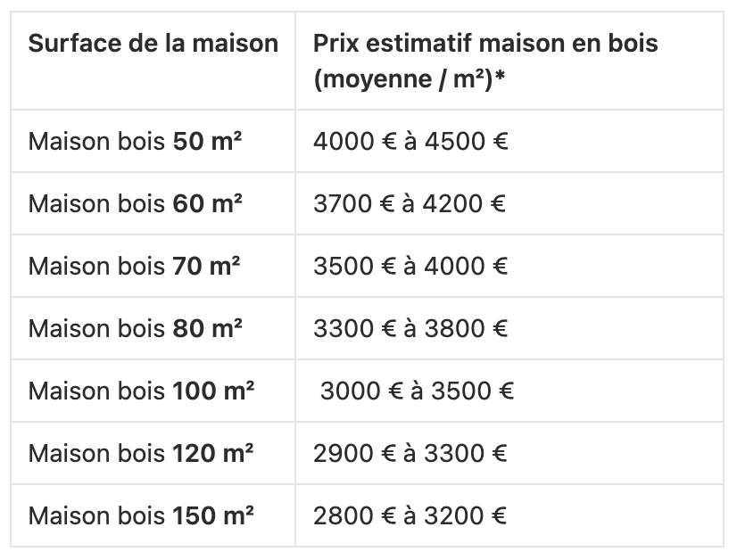Select the 'Maison bois 150 m²' cell
Viewport: 737px width, 560px height.
point(141,516)
